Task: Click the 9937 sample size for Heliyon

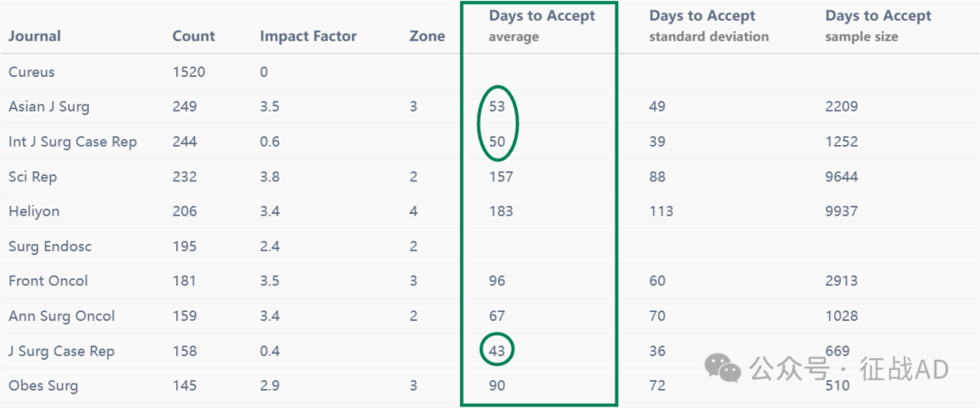Action: pyautogui.click(x=841, y=211)
